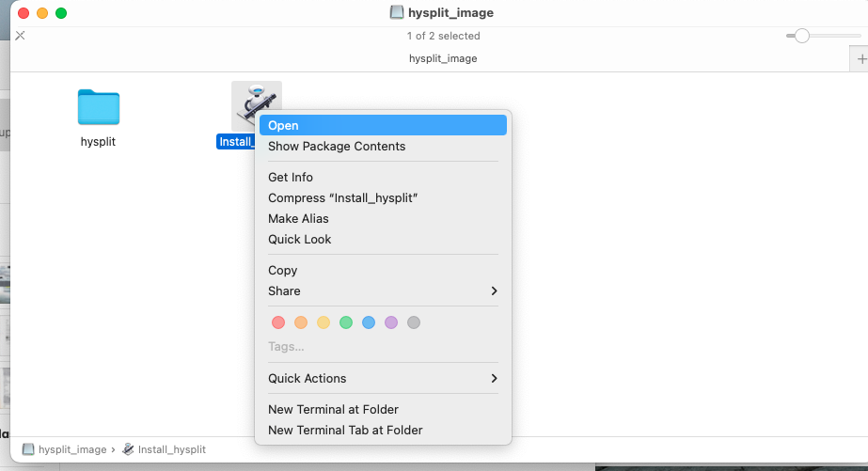The height and width of the screenshot is (471, 868).
Task: Click the disk icon beside the hysplit_image title
Action: point(396,12)
